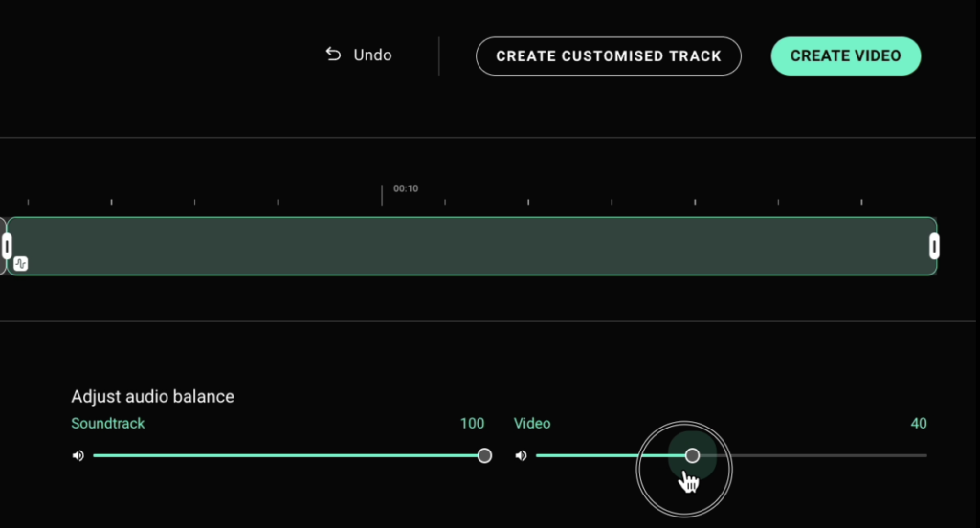Click the Adjust audio balance heading
This screenshot has width=980, height=528.
[152, 396]
